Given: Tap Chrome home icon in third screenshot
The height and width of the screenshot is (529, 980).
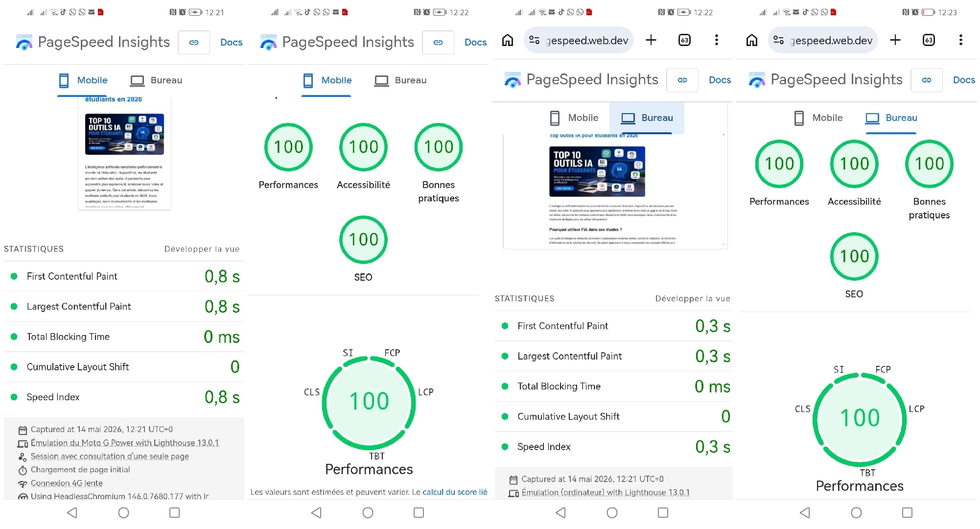Looking at the screenshot, I should [508, 40].
